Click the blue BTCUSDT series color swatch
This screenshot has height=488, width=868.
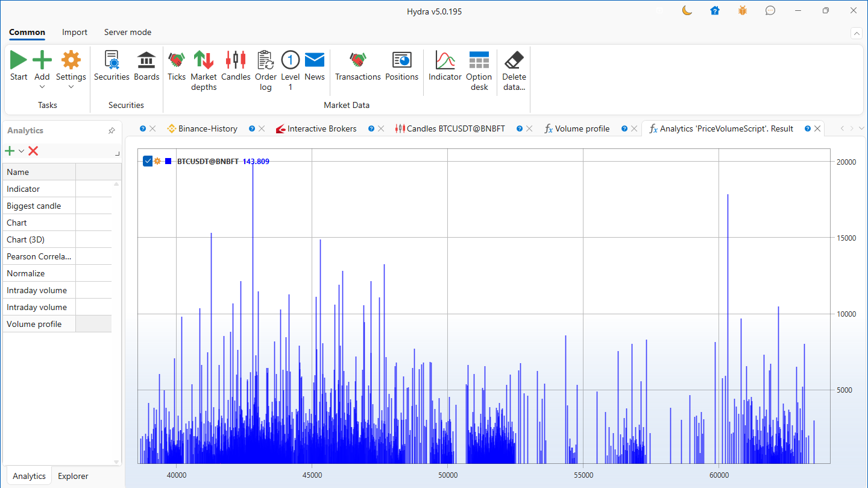168,161
